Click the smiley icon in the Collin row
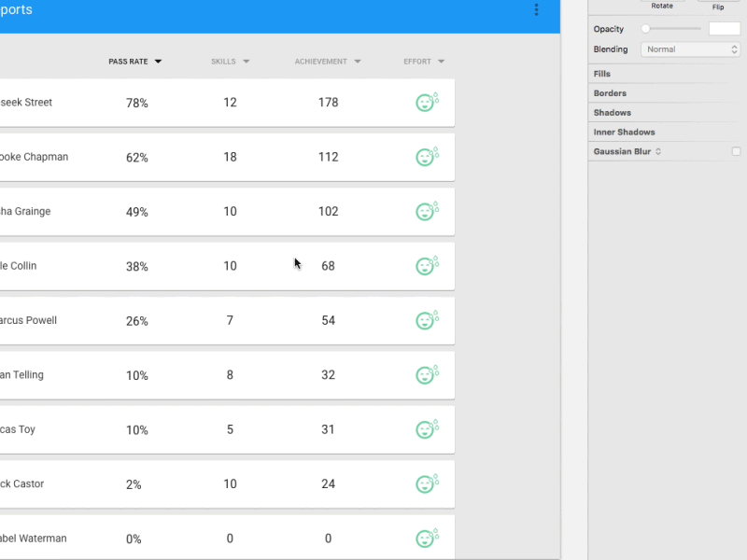This screenshot has width=747, height=560. click(427, 265)
